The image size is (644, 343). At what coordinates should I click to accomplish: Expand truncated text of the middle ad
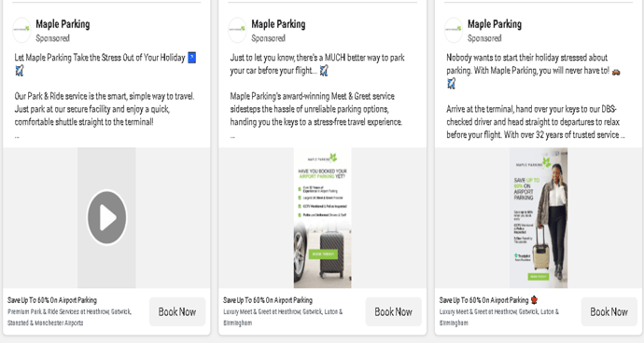click(232, 136)
